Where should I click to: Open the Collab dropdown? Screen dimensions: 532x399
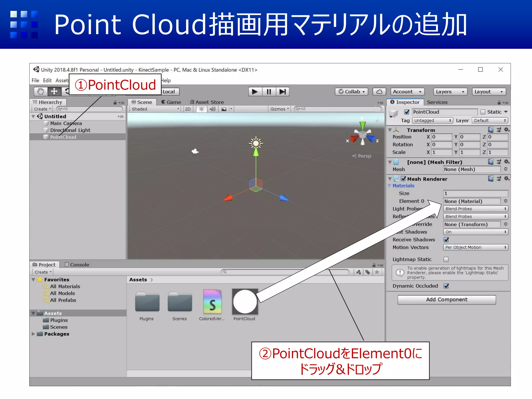tap(351, 92)
